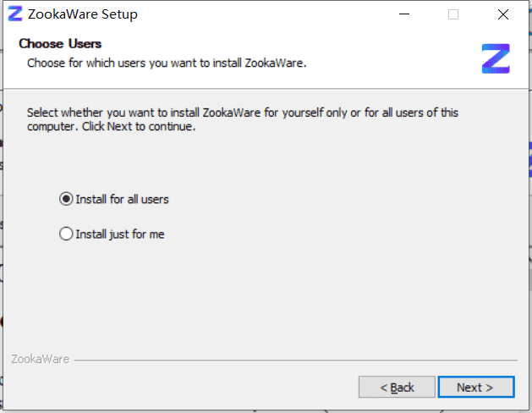Click the subtitle about which users to install for
This screenshot has width=532, height=413.
[167, 63]
